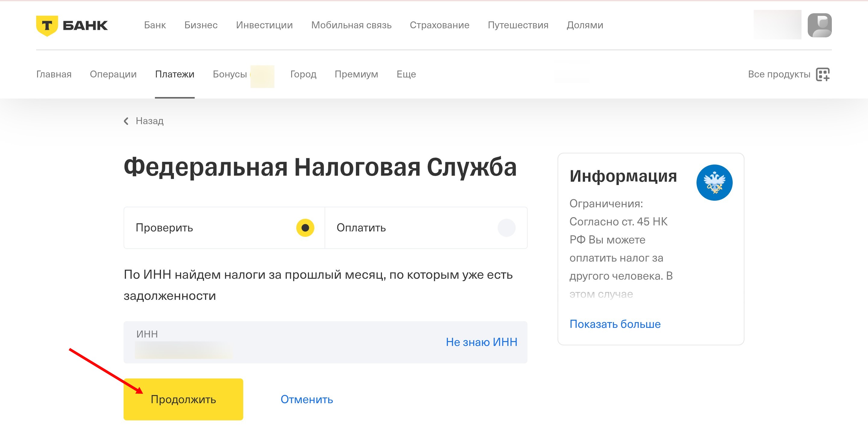Image resolution: width=868 pixels, height=430 pixels.
Task: Open Мобильная связь section
Action: 351,25
